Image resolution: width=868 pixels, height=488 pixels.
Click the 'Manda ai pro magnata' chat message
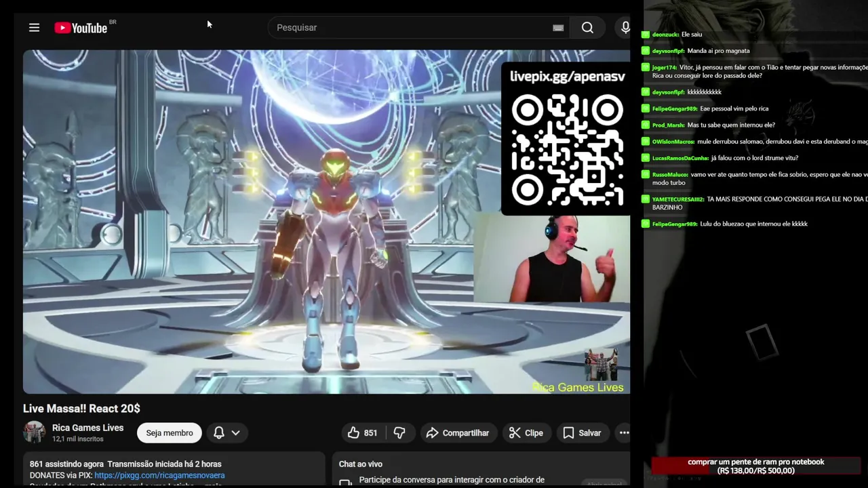tap(718, 51)
